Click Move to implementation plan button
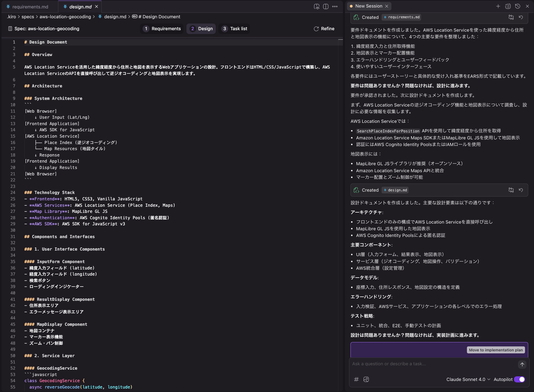534x392 pixels. (496, 350)
